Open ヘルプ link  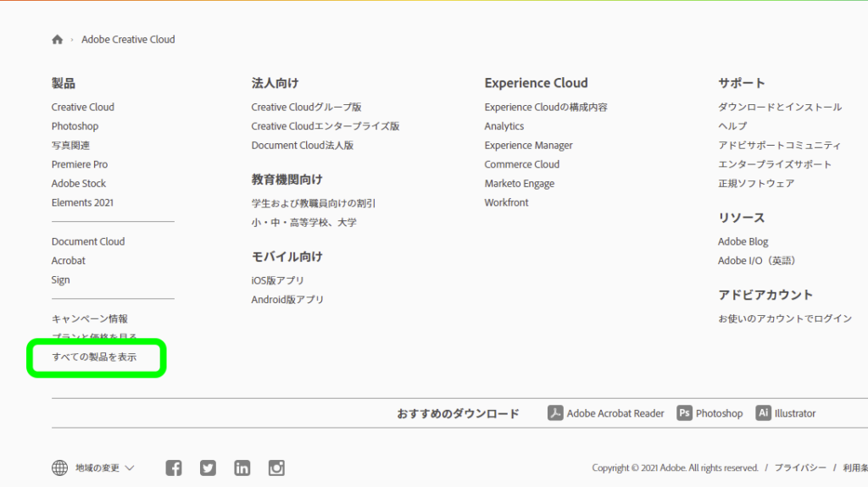[732, 126]
